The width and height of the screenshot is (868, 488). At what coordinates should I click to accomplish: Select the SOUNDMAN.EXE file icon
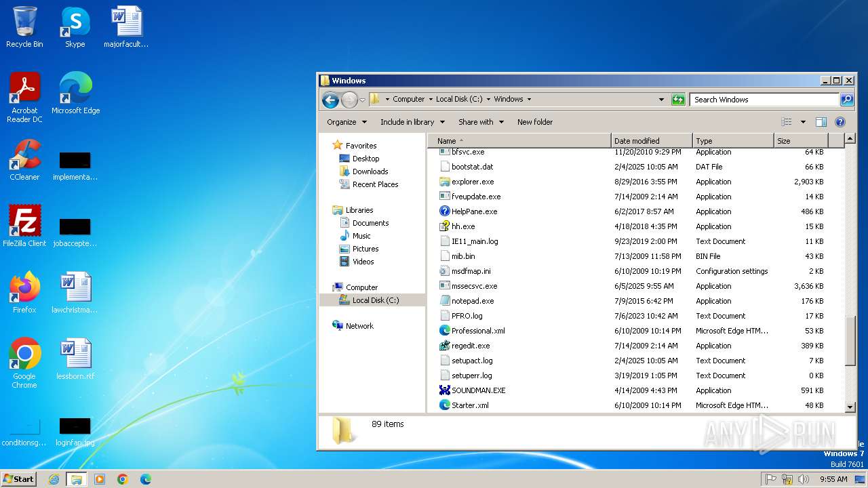445,390
